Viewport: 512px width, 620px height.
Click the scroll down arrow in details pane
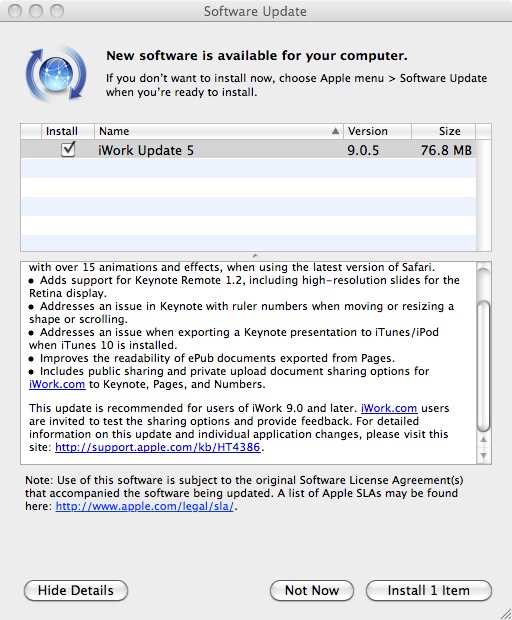pos(483,456)
